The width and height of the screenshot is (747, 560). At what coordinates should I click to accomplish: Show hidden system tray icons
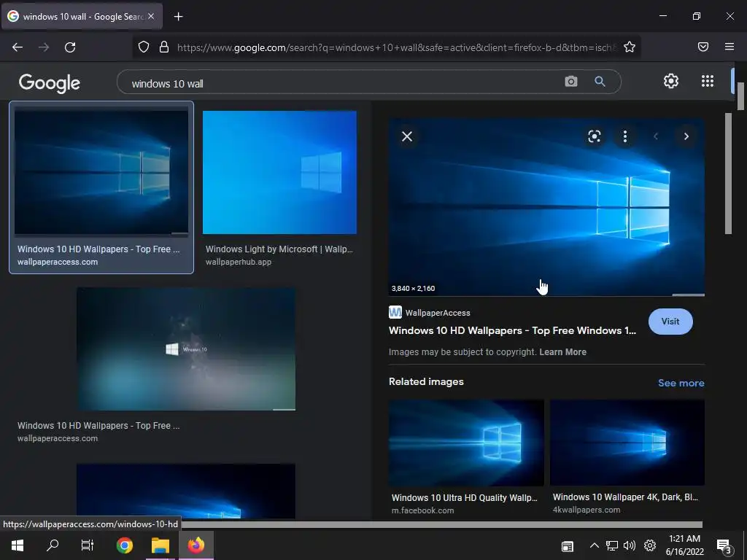point(594,545)
